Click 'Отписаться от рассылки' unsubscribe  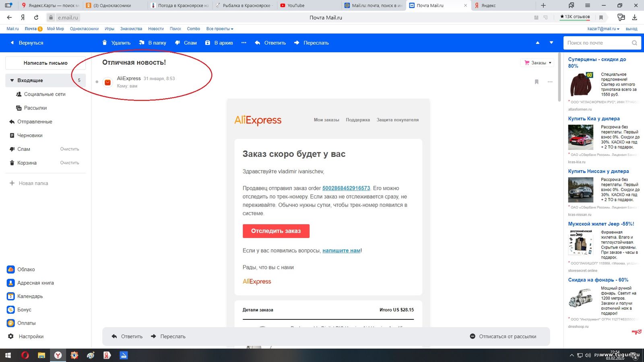pos(503,336)
